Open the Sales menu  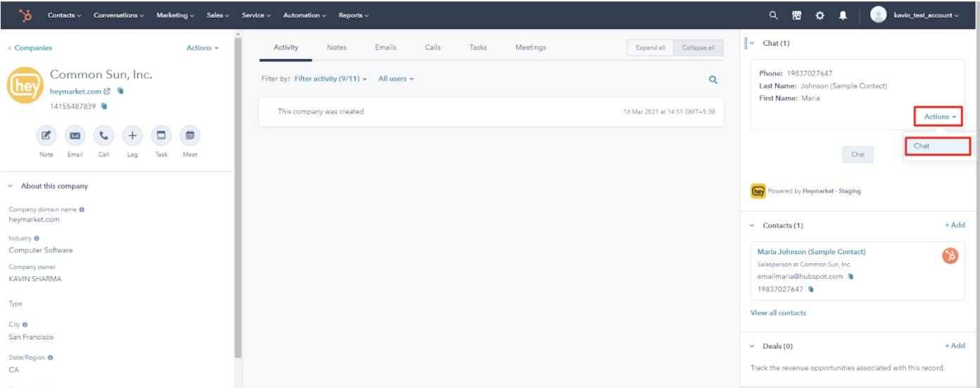click(x=218, y=15)
